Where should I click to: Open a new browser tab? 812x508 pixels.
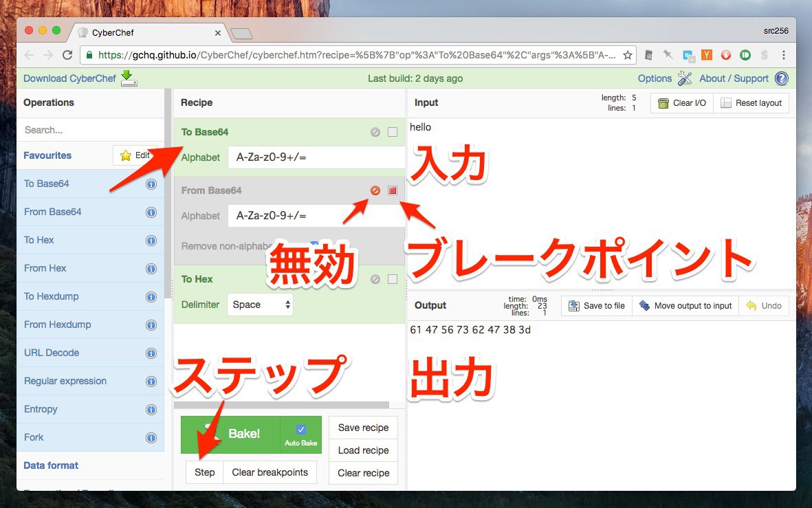point(241,34)
